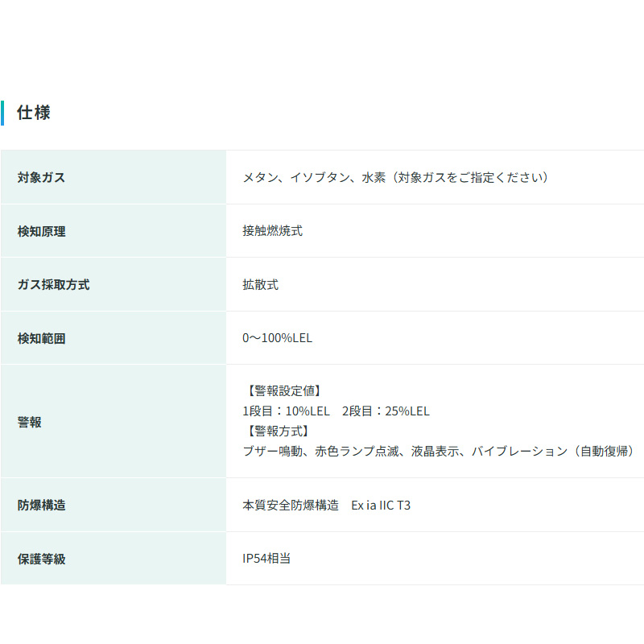Click the 保護等級 row label
644x644 pixels.
click(41, 559)
